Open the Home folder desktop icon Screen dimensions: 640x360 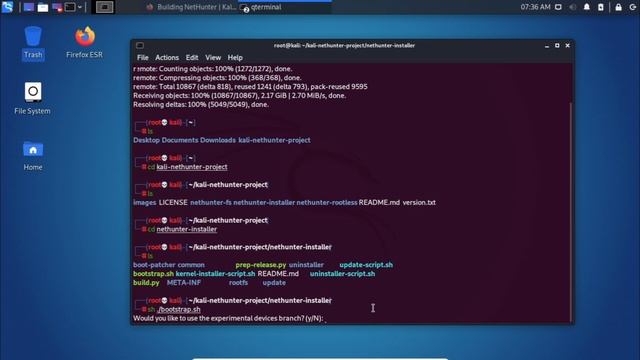pyautogui.click(x=33, y=155)
